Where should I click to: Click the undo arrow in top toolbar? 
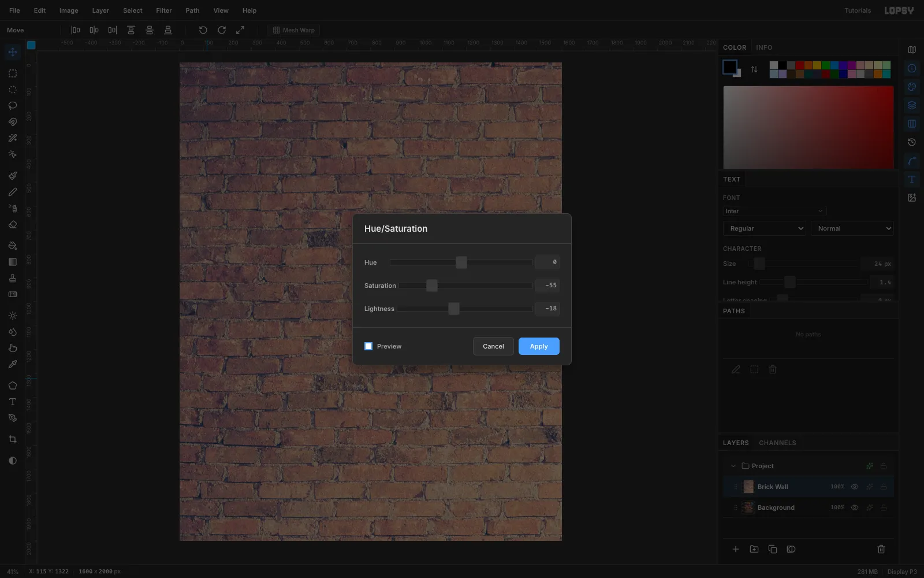(203, 30)
